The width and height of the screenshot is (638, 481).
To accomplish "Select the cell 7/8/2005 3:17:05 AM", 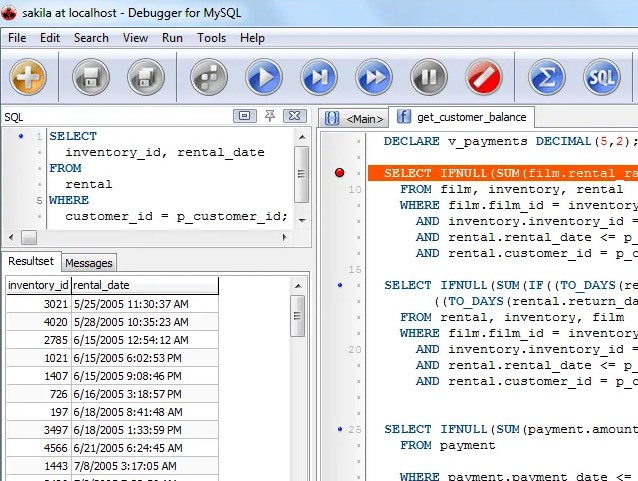I will pos(145,465).
